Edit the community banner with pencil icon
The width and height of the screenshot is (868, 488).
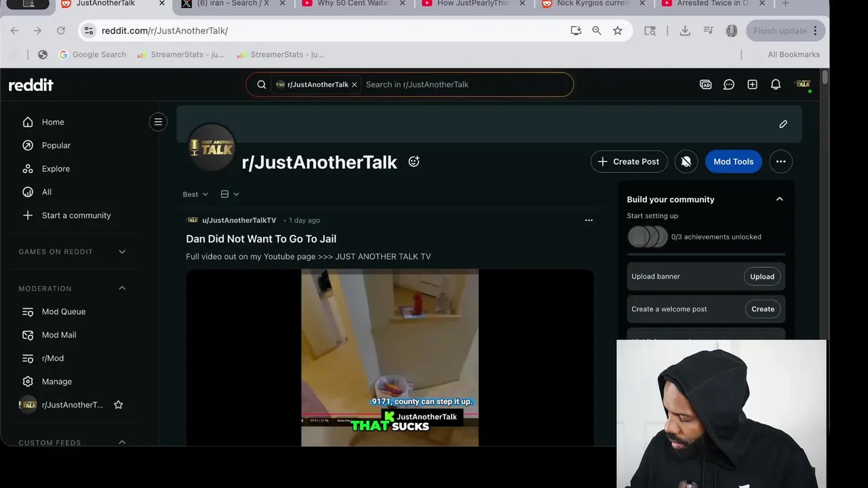tap(783, 124)
